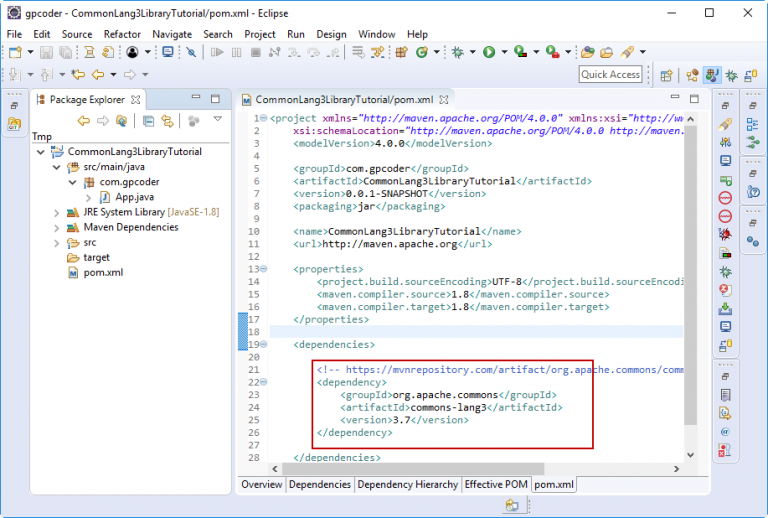Viewport: 768px width, 518px height.
Task: Open the Window menu
Action: pos(376,34)
